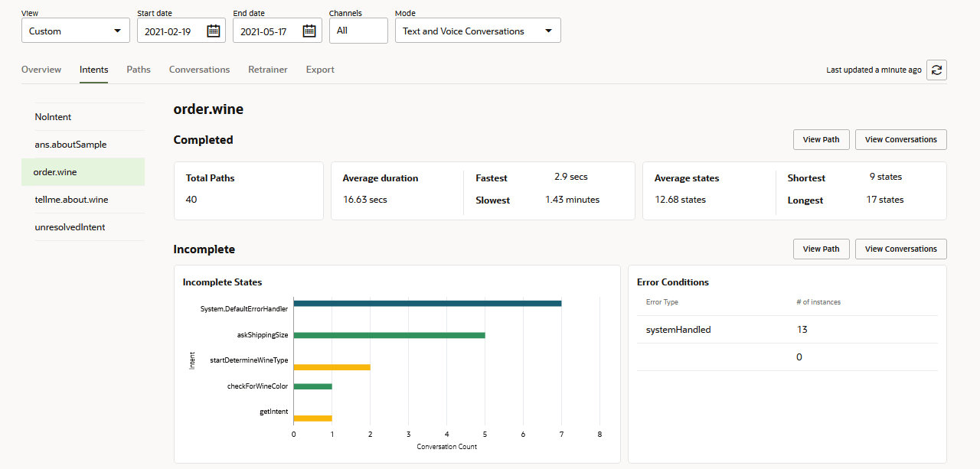This screenshot has width=980, height=469.
Task: Switch to the Paths tab
Action: pyautogui.click(x=139, y=70)
